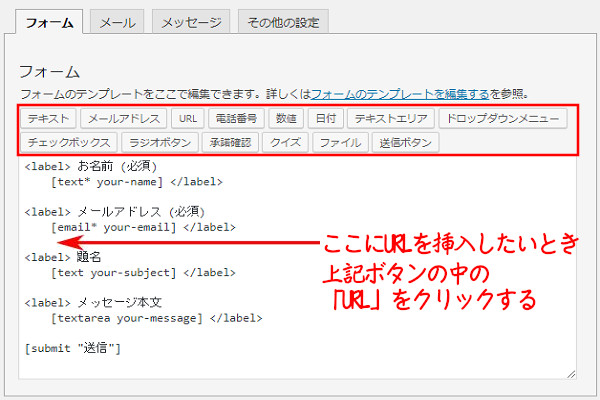The width and height of the screenshot is (600, 400).
Task: Grab the textarea resize handle
Action: (x=571, y=374)
